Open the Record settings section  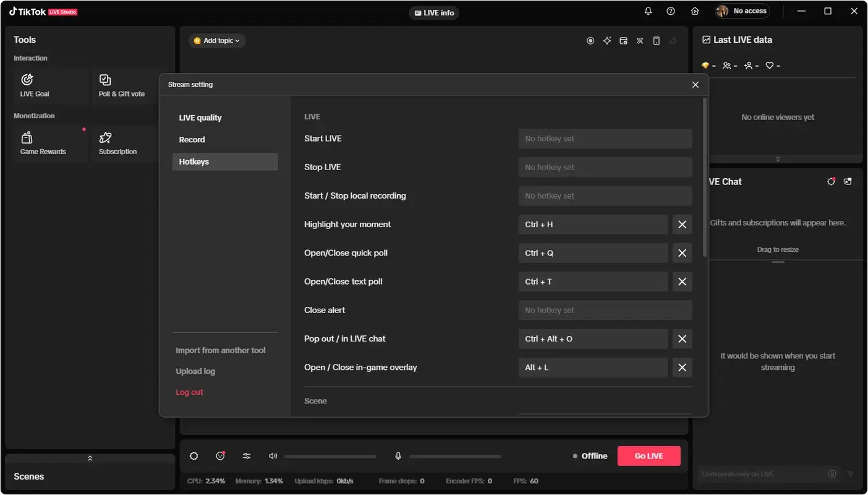(x=192, y=139)
